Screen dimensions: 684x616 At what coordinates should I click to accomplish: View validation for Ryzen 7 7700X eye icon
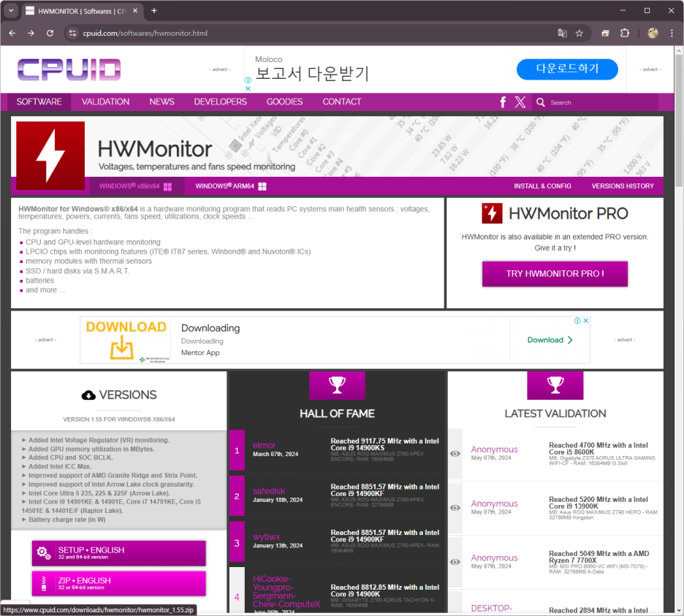pos(455,562)
